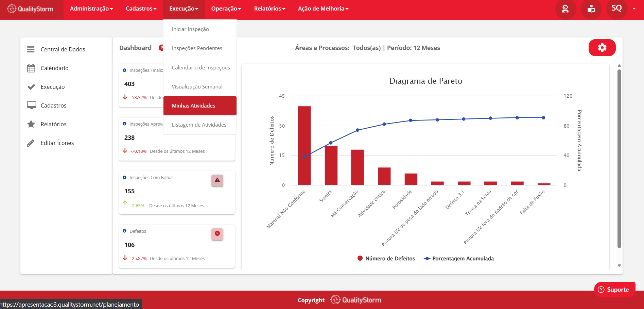Click the 238 Inspeções Aprovadas value

(x=129, y=138)
